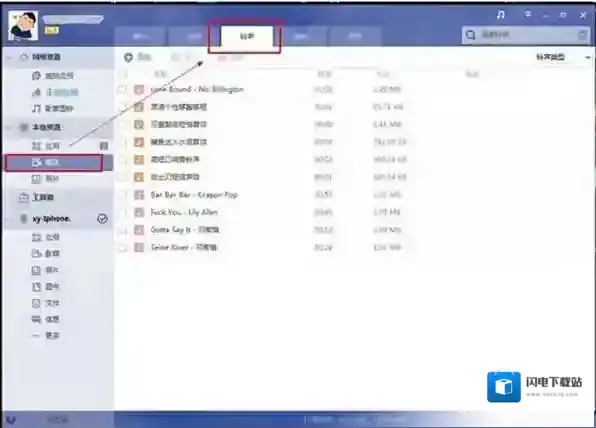Click the song icon of 'Bar Bar Bar' row
596x428 pixels.
pos(139,195)
